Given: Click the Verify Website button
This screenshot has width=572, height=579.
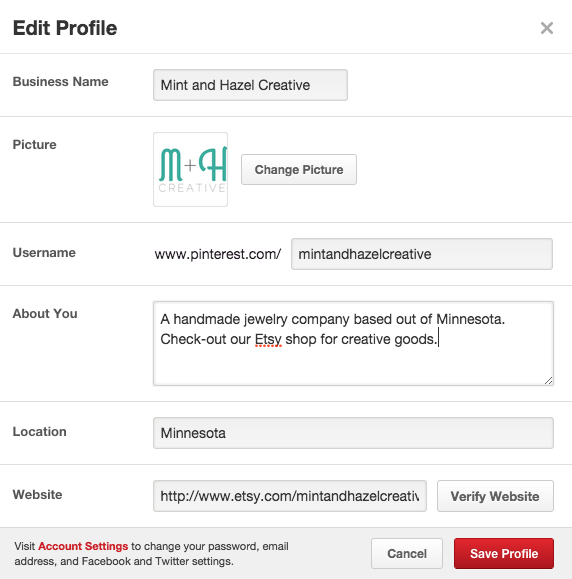Looking at the screenshot, I should (495, 496).
